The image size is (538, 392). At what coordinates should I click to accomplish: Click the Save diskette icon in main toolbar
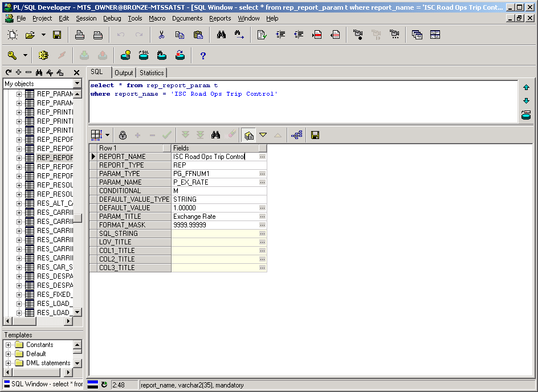tap(57, 35)
